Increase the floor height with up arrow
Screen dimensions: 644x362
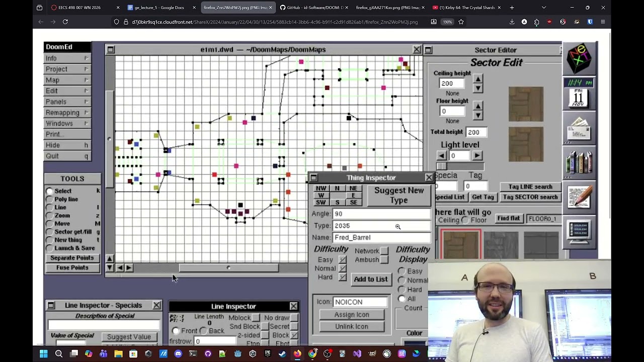478,106
